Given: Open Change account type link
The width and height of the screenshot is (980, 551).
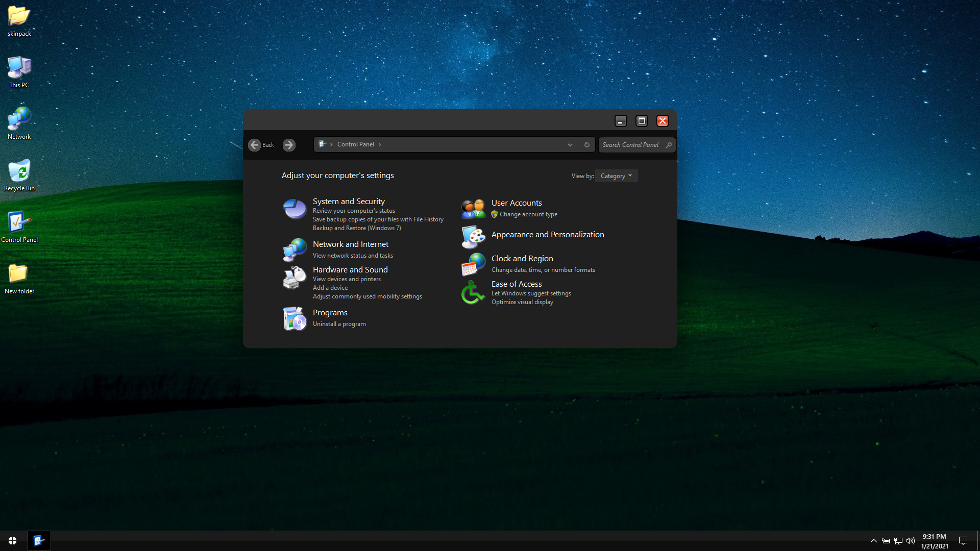Looking at the screenshot, I should pyautogui.click(x=528, y=214).
